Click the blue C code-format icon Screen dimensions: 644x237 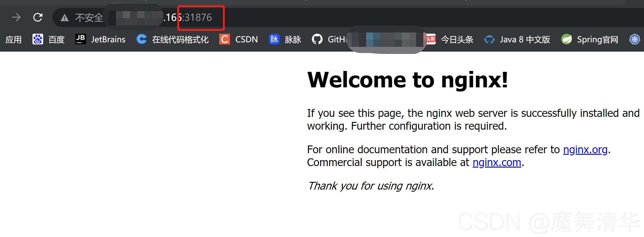pos(141,39)
